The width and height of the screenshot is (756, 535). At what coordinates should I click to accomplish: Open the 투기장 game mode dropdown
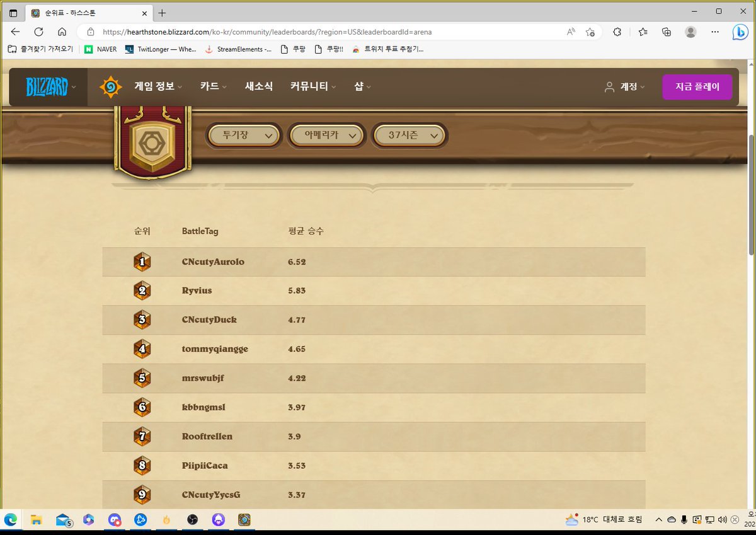[x=243, y=135]
